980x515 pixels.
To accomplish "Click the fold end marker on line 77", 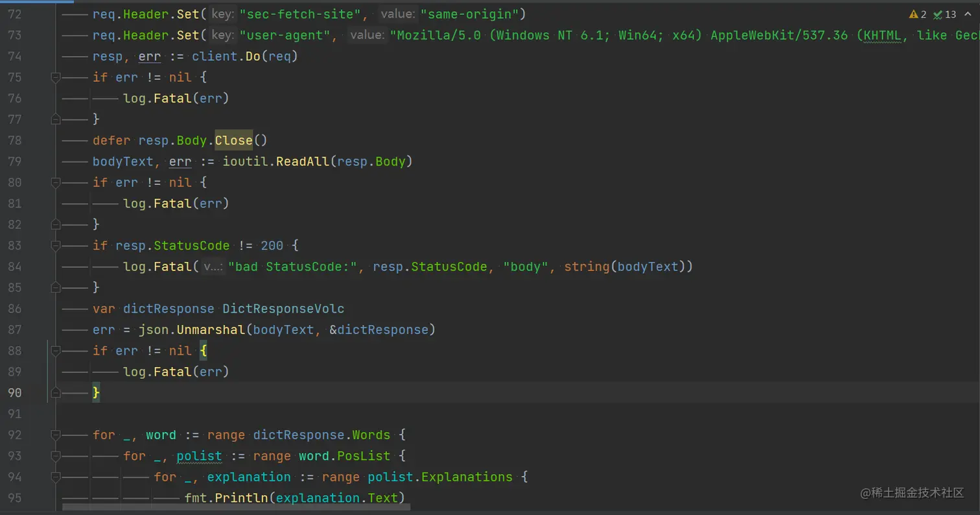I will tap(55, 119).
